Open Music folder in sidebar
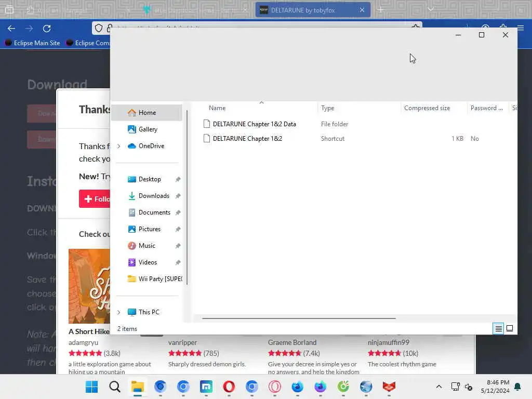 point(147,246)
